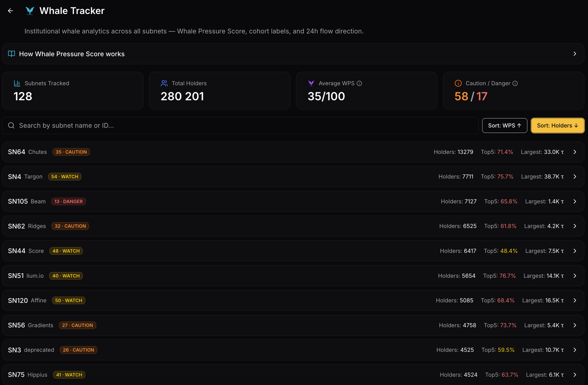Click Top5: 61.8% on the Ridges row
588x385 pixels.
[500, 226]
